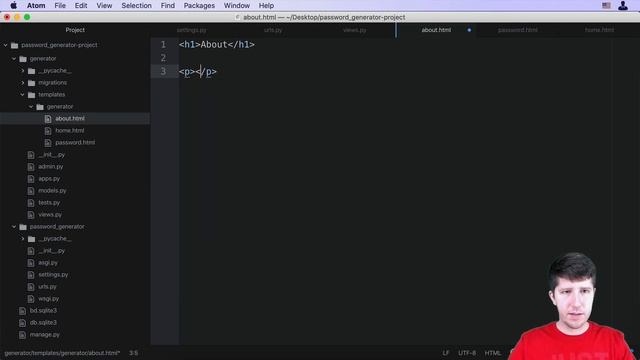Screen dimensions: 640x360
Task: Open the Packages menu
Action: (199, 6)
